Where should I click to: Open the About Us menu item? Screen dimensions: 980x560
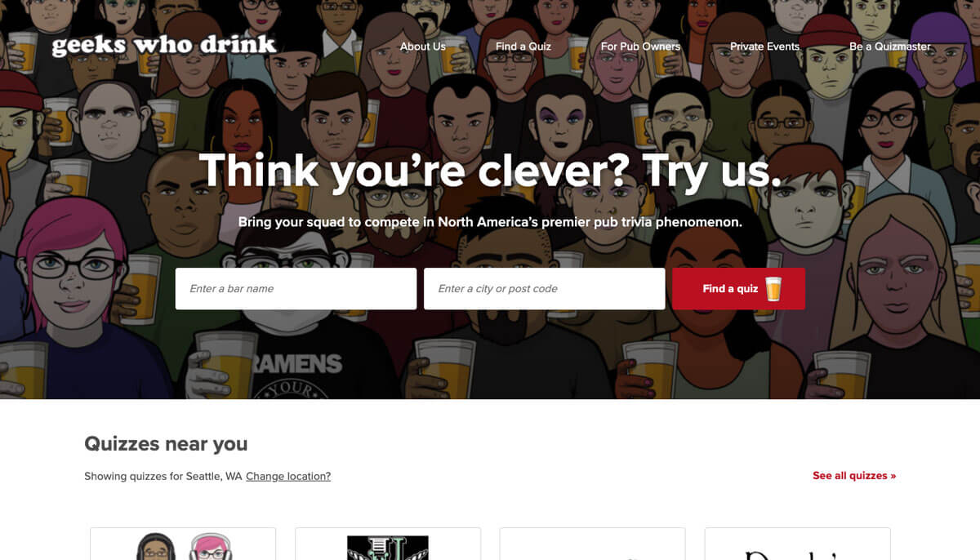pos(423,47)
